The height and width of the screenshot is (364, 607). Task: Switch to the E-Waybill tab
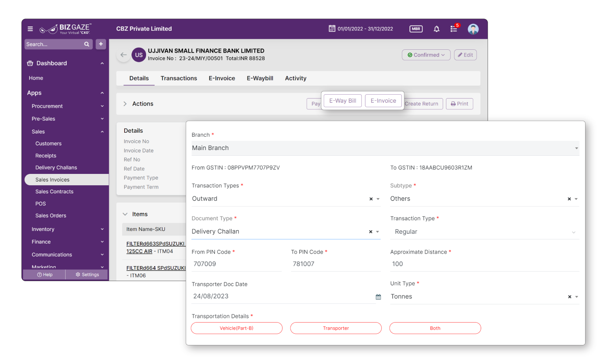(260, 78)
